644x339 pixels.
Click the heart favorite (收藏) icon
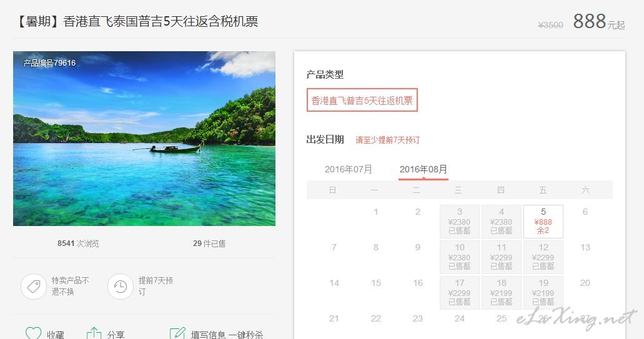[x=33, y=333]
